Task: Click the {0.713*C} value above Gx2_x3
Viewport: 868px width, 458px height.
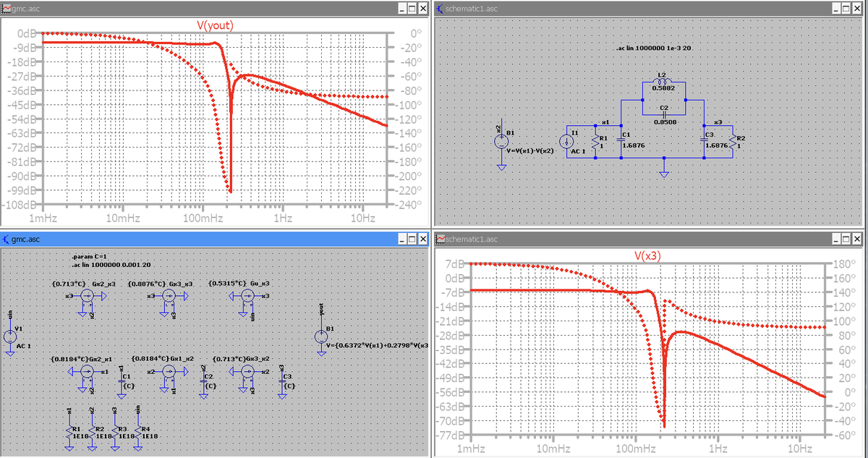Action: coord(69,283)
